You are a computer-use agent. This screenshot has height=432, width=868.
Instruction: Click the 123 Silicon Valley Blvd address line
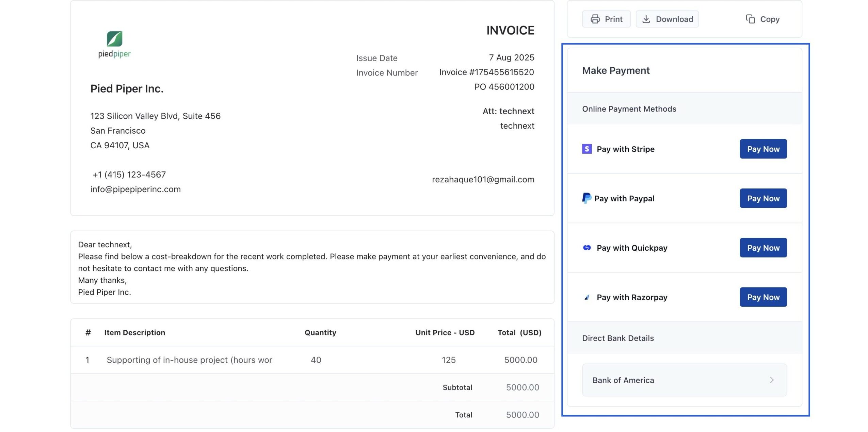(x=155, y=116)
